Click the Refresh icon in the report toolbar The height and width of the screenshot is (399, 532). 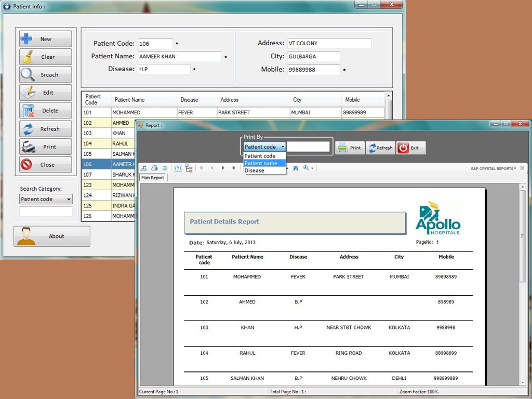(x=165, y=168)
